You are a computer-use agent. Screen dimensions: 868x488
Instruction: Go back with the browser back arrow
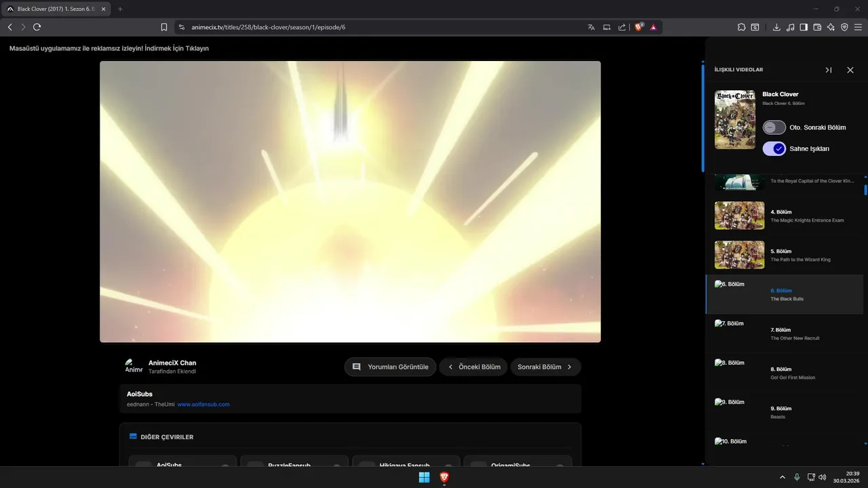click(9, 27)
